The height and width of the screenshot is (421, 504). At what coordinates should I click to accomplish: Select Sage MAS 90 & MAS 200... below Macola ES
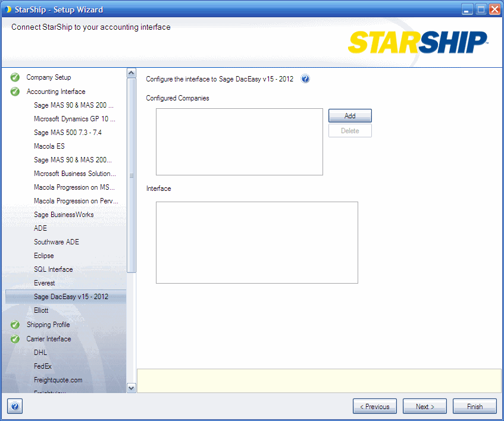[x=73, y=160]
